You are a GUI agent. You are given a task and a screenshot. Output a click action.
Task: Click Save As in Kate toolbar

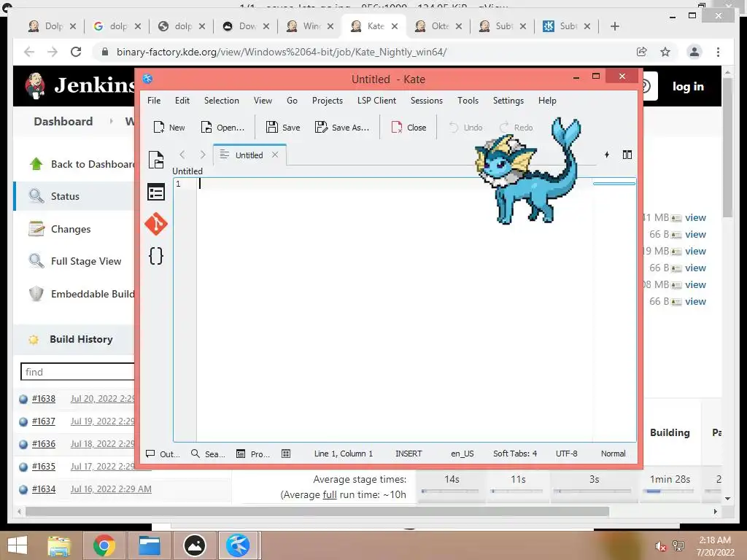coord(342,127)
